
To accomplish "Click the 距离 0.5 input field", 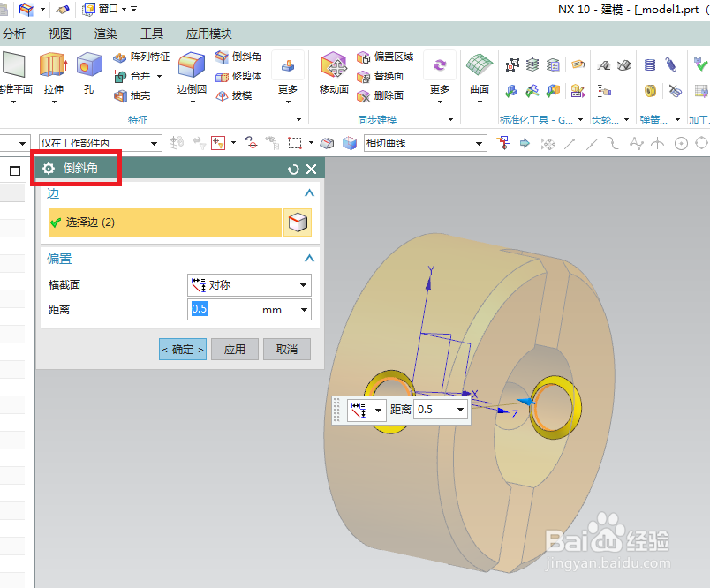I will pos(250,310).
